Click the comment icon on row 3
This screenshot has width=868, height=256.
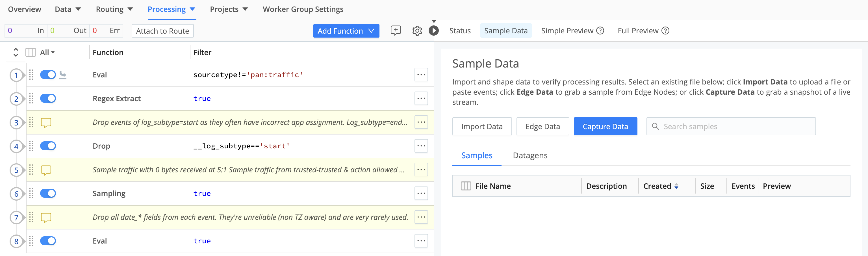(46, 123)
